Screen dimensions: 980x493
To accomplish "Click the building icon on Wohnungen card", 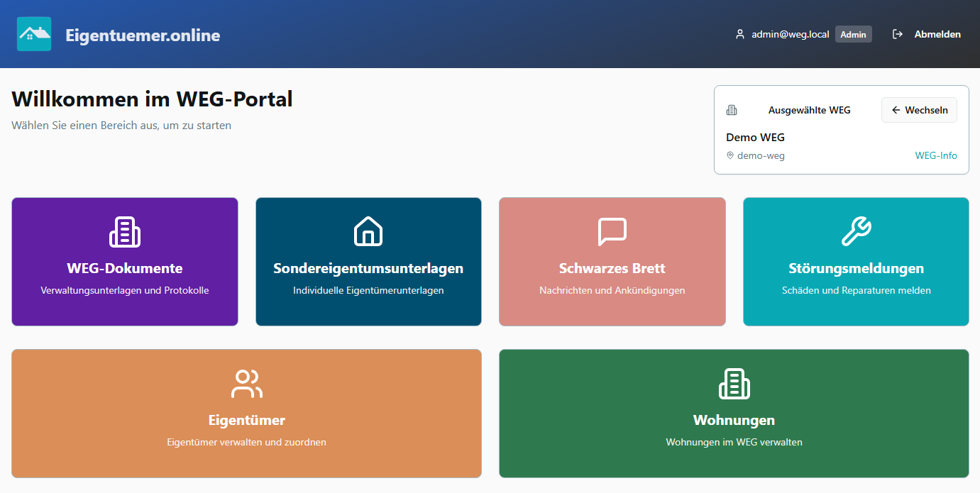I will (x=734, y=384).
